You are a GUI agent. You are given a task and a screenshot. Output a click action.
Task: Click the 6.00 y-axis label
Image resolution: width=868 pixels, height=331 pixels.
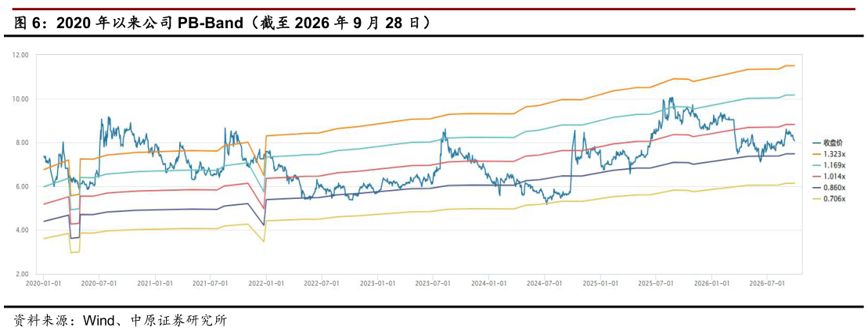point(22,186)
